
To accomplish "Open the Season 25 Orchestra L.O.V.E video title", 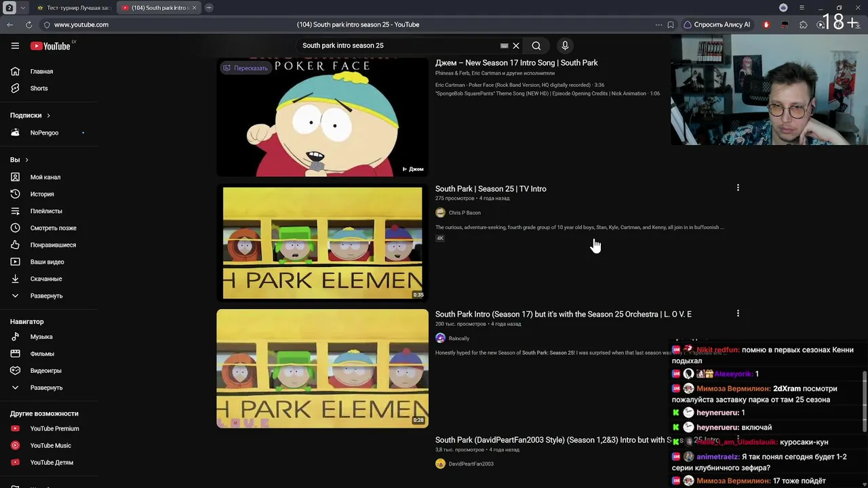I will pyautogui.click(x=563, y=314).
